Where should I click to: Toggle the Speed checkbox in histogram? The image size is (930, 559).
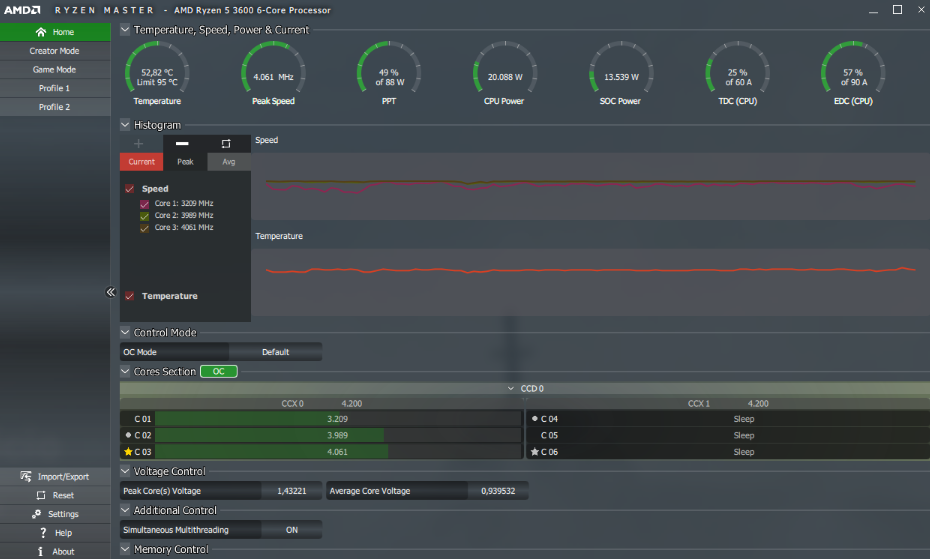coord(129,189)
